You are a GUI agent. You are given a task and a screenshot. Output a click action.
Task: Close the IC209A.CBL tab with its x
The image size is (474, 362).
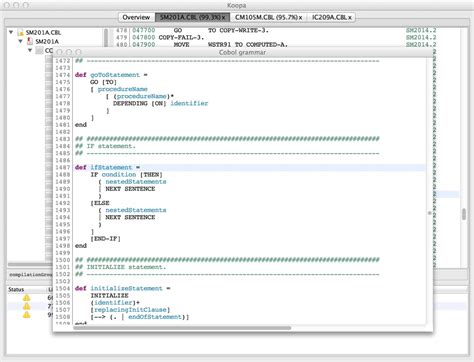pos(350,18)
